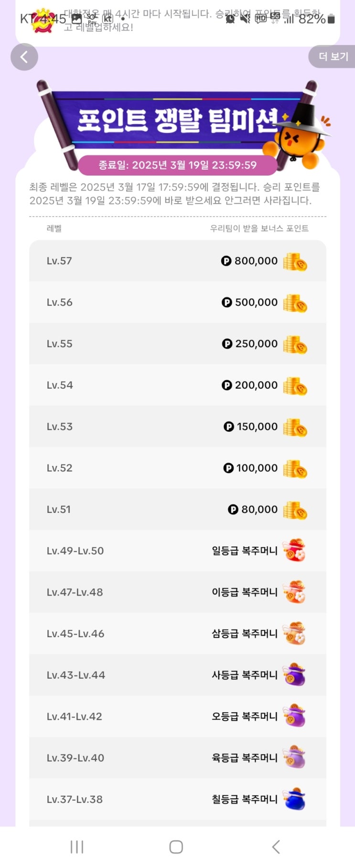Select the Lv.51 80,000 points row
The width and height of the screenshot is (355, 868).
[x=177, y=510]
